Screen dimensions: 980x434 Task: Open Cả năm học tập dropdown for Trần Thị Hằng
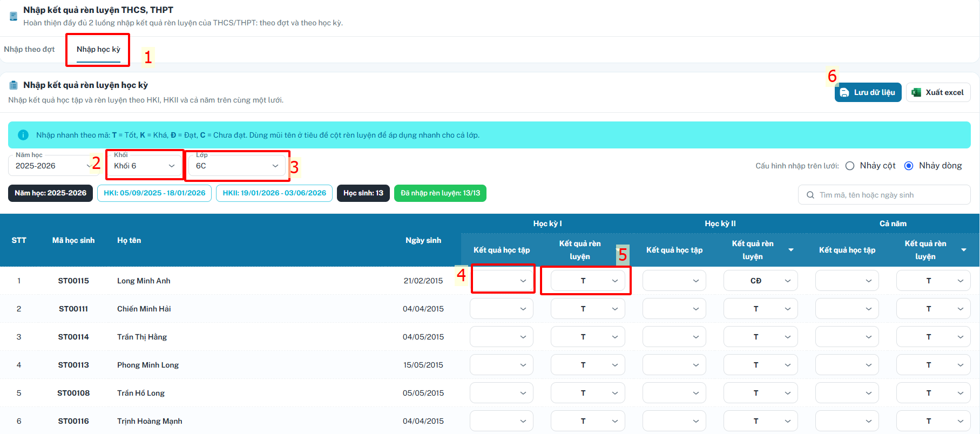click(x=847, y=337)
